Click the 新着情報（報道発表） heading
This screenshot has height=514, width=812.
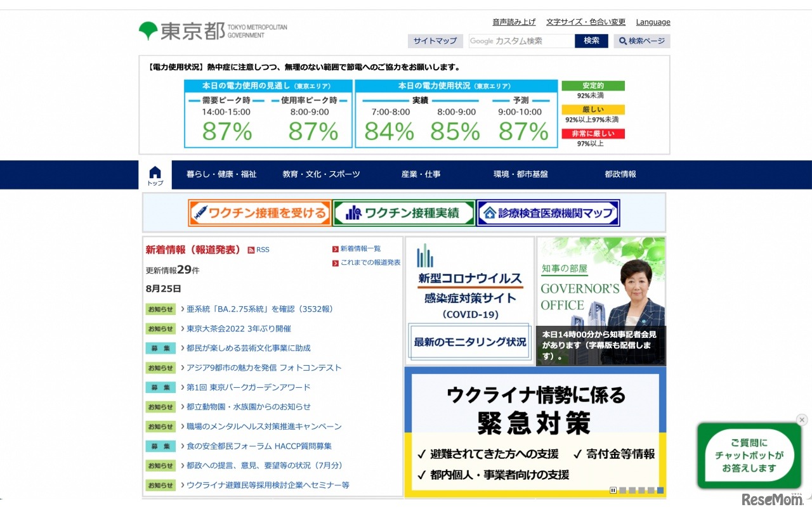(x=193, y=250)
